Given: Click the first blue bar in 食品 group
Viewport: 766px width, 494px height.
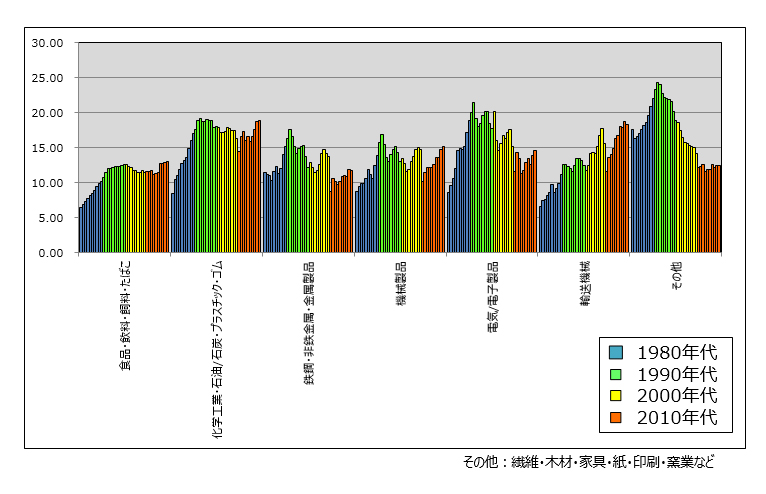Looking at the screenshot, I should pos(80,230).
